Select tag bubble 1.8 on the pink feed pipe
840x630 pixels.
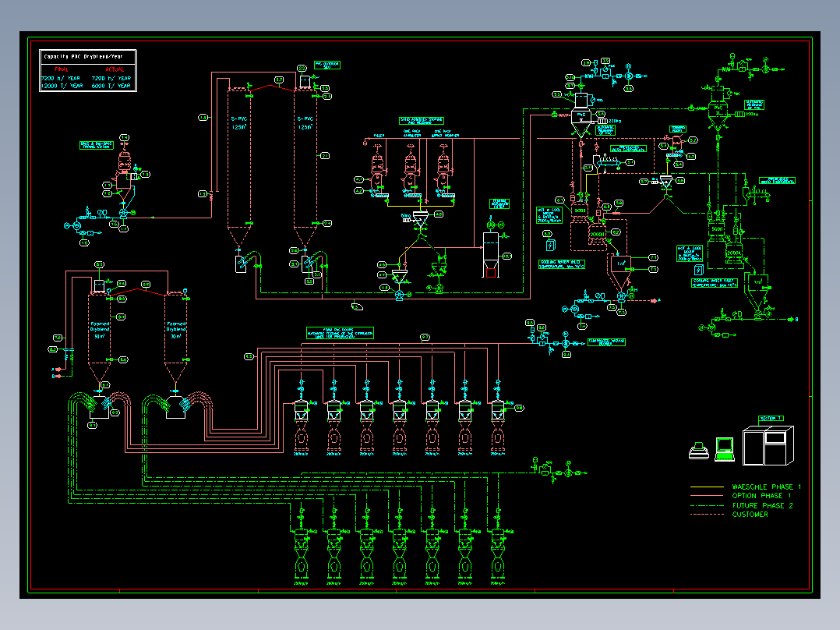(x=203, y=118)
